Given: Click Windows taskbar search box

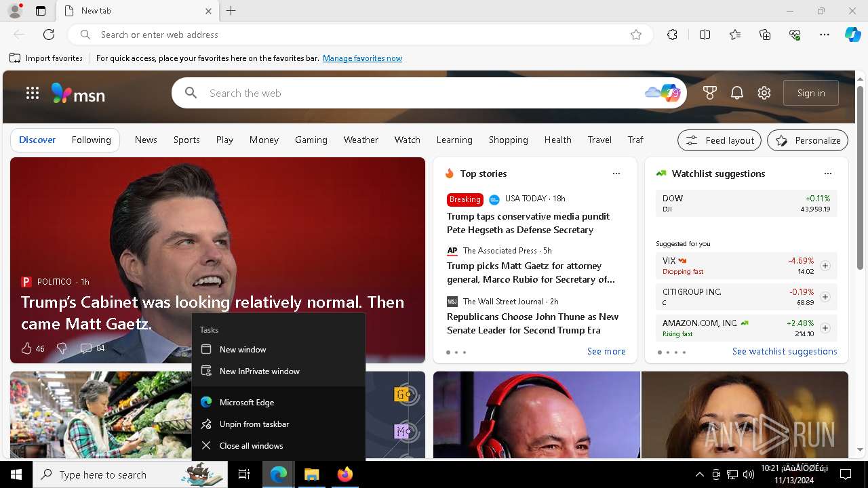Looking at the screenshot, I should coord(130,474).
